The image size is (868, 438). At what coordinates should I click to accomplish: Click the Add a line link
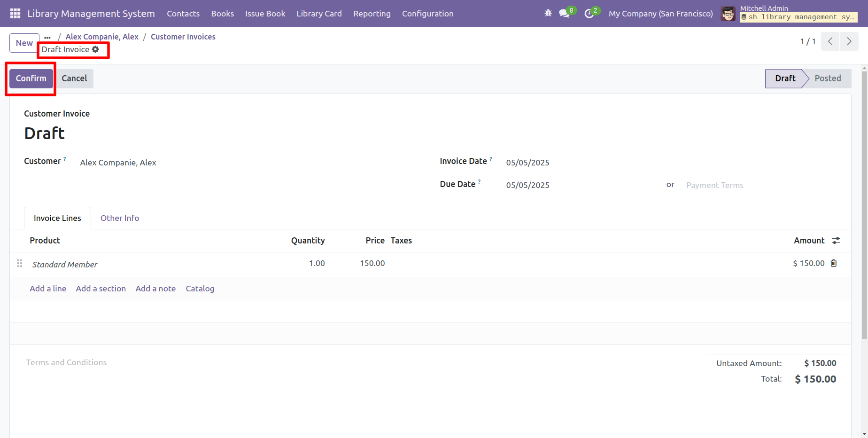[x=48, y=289]
